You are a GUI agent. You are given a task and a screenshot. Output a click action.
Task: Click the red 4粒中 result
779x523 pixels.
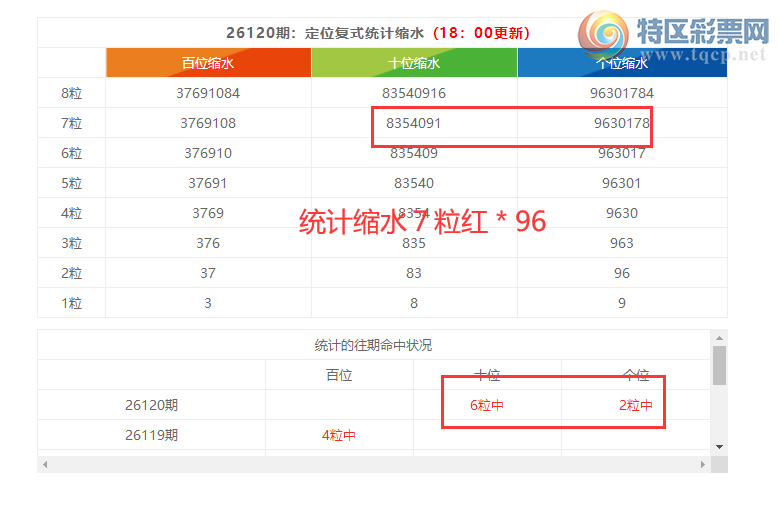[339, 435]
